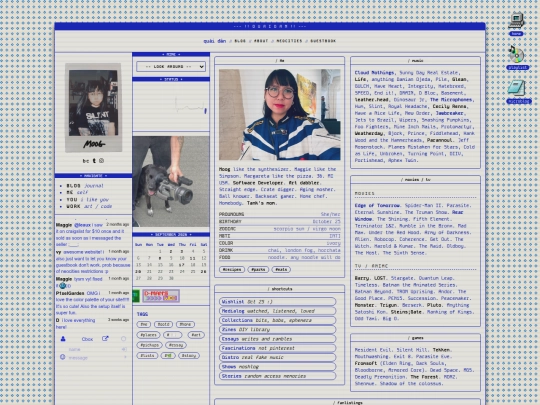Viewport: 540px width, 405px height.
Task: Select September 17 on the calendar
Action: click(x=181, y=265)
